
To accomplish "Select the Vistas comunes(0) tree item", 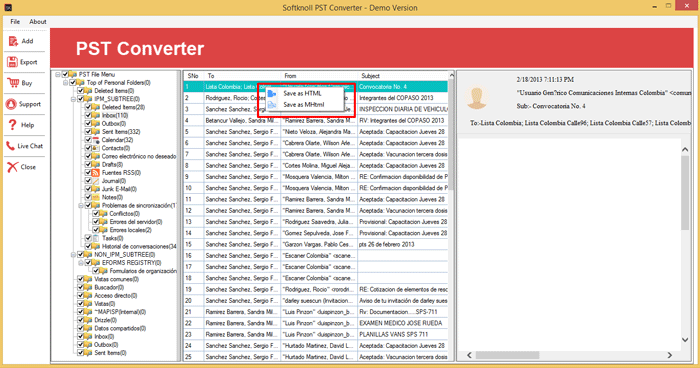I will 116,280.
